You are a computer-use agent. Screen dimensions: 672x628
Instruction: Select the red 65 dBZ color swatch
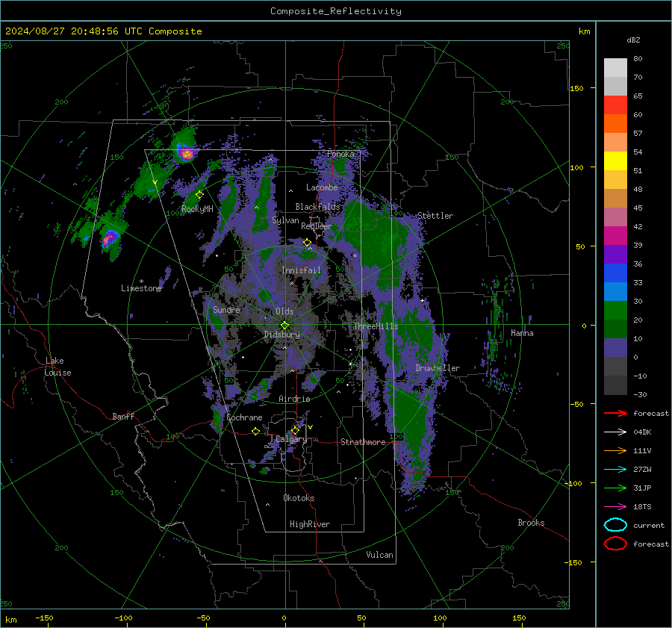coord(615,105)
